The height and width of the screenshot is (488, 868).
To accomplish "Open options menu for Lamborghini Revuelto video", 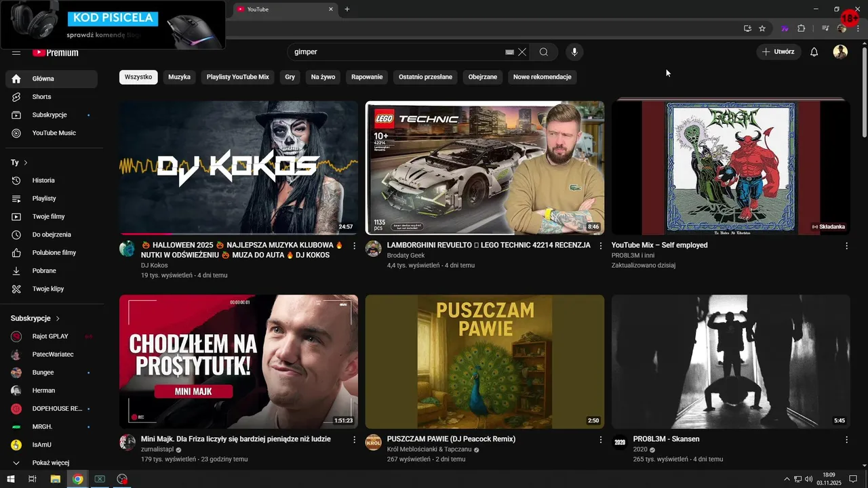I will (600, 245).
